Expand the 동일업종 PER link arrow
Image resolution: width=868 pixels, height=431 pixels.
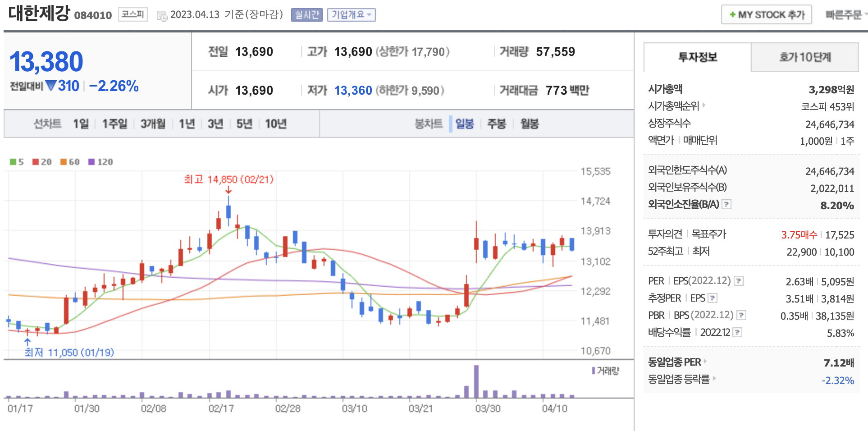[x=705, y=362]
